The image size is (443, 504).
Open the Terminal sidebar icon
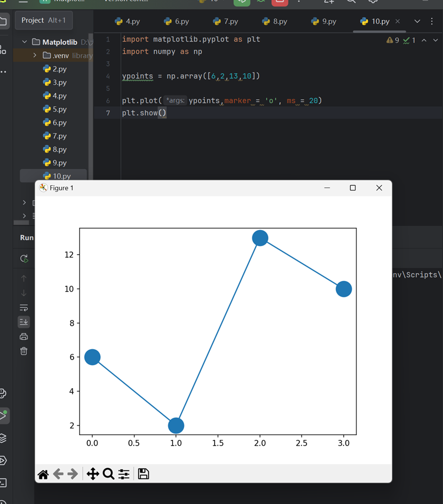[x=3, y=483]
